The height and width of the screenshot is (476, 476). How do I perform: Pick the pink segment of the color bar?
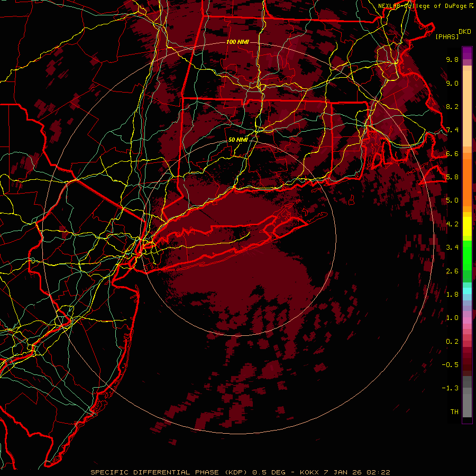pos(467,321)
